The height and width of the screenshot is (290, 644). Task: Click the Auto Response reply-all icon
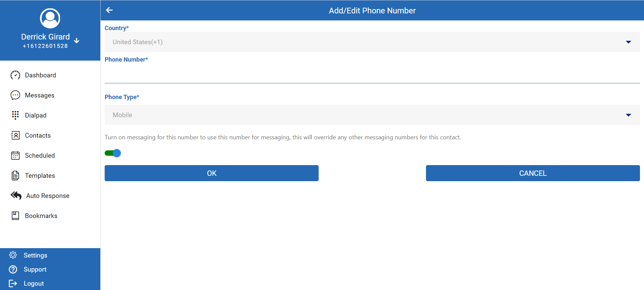pos(16,196)
